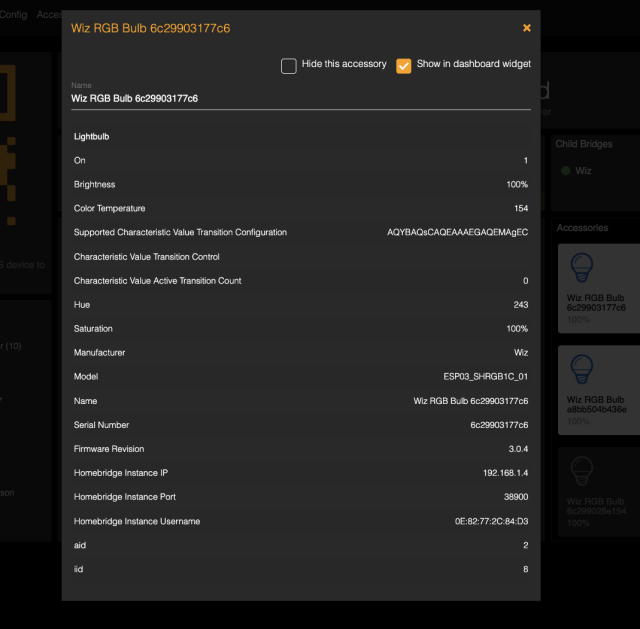Click the Firmware Revision value 3.0.4
This screenshot has height=629, width=640.
point(518,449)
